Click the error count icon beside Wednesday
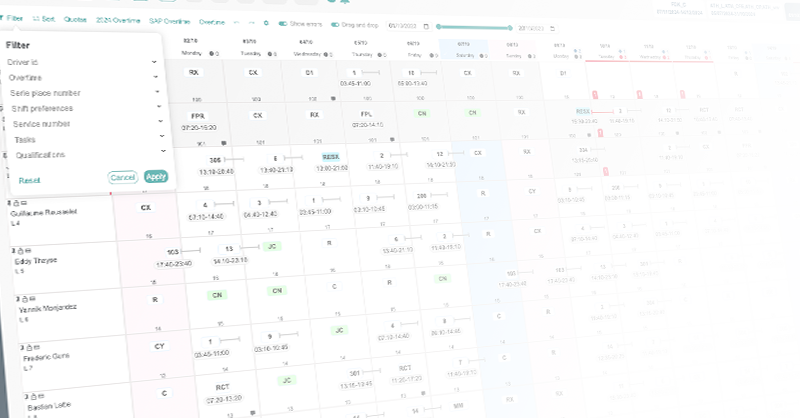800x418 pixels. (x=328, y=54)
